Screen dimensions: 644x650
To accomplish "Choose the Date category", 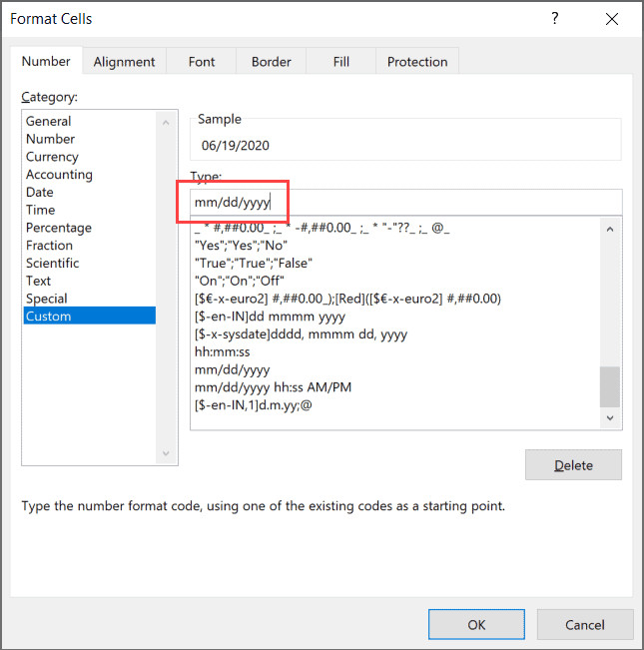I will 40,192.
